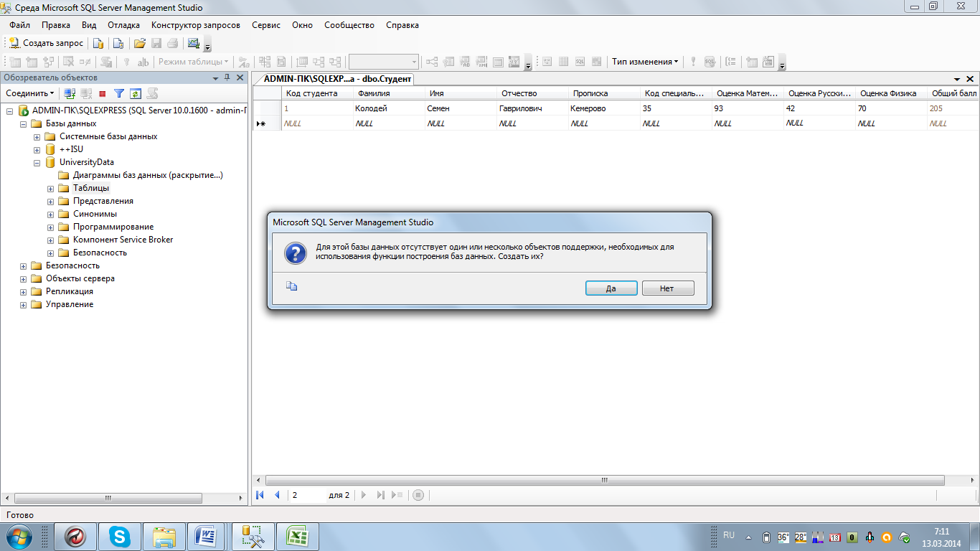980x551 pixels.
Task: Click the Connect Object Explorer icon
Action: pyautogui.click(x=70, y=93)
